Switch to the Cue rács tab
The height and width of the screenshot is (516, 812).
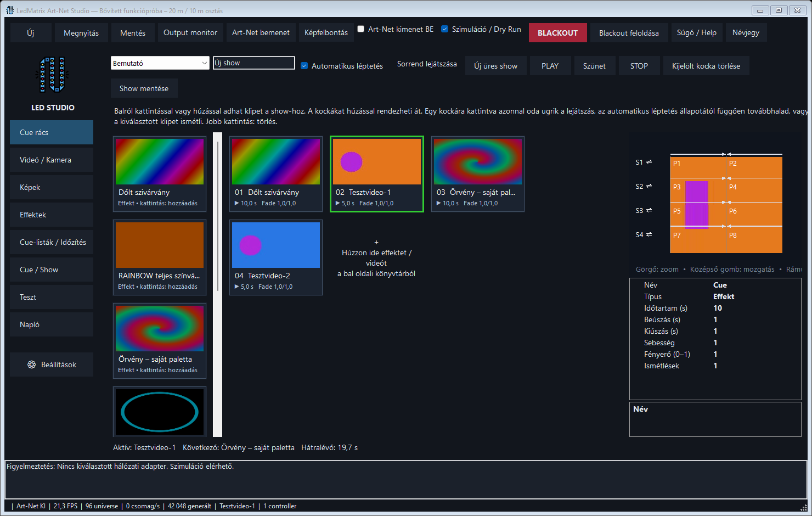pos(52,132)
